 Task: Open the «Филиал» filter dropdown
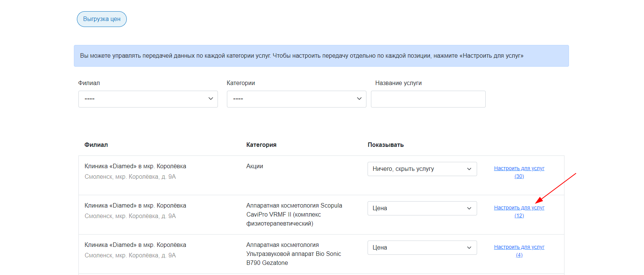(148, 99)
